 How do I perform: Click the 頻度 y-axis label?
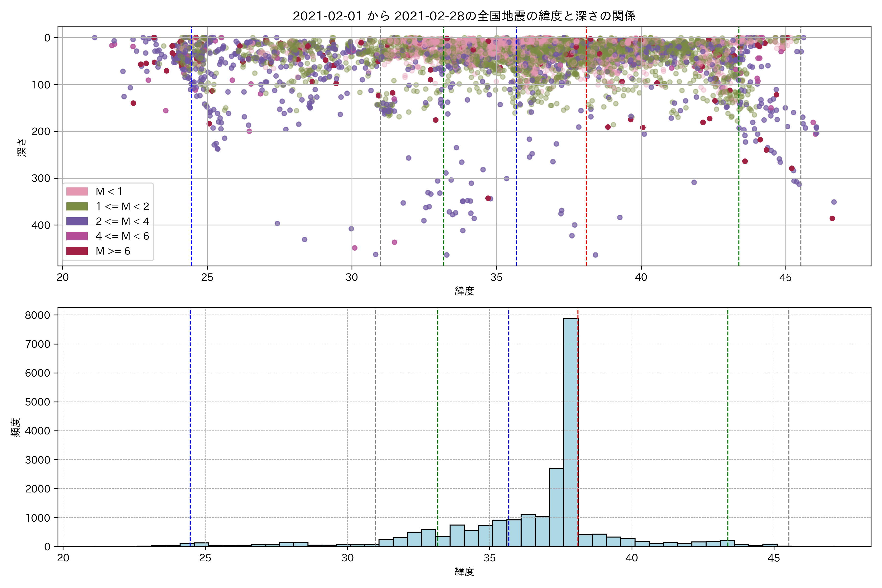15,428
